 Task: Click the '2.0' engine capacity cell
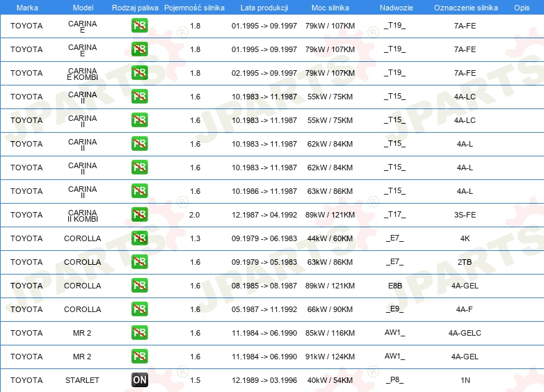click(195, 215)
